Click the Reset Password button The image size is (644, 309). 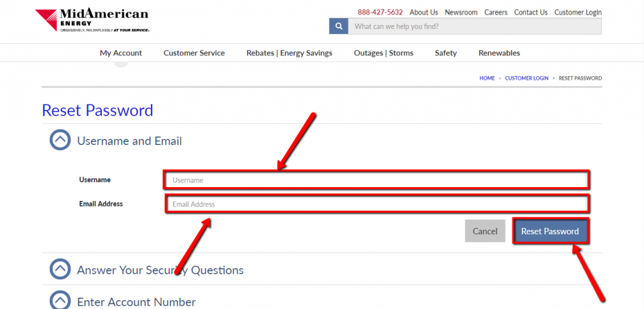click(550, 231)
